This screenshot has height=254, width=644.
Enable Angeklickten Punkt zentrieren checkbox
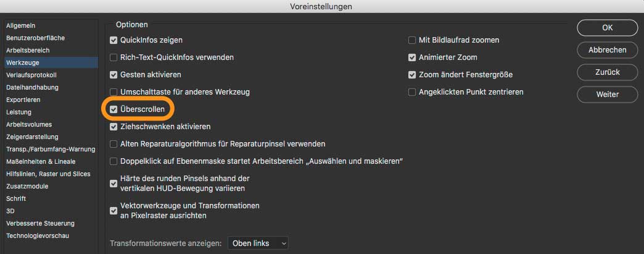point(412,92)
